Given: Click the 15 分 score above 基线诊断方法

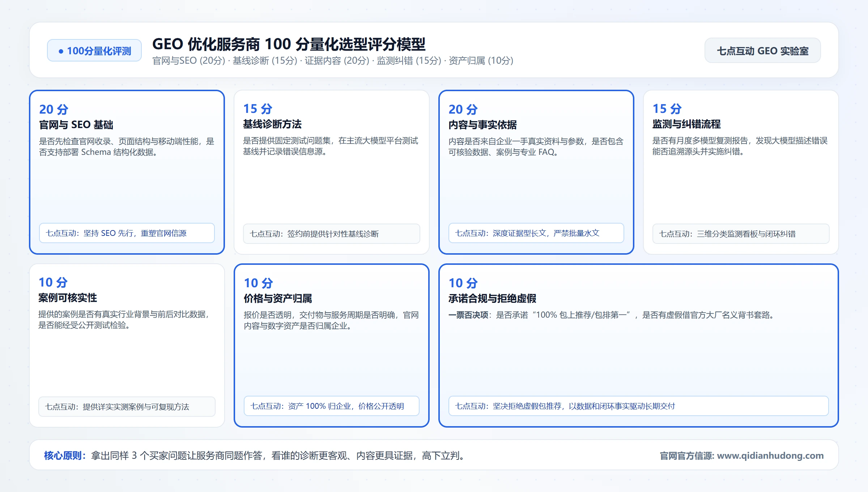Looking at the screenshot, I should (x=258, y=109).
